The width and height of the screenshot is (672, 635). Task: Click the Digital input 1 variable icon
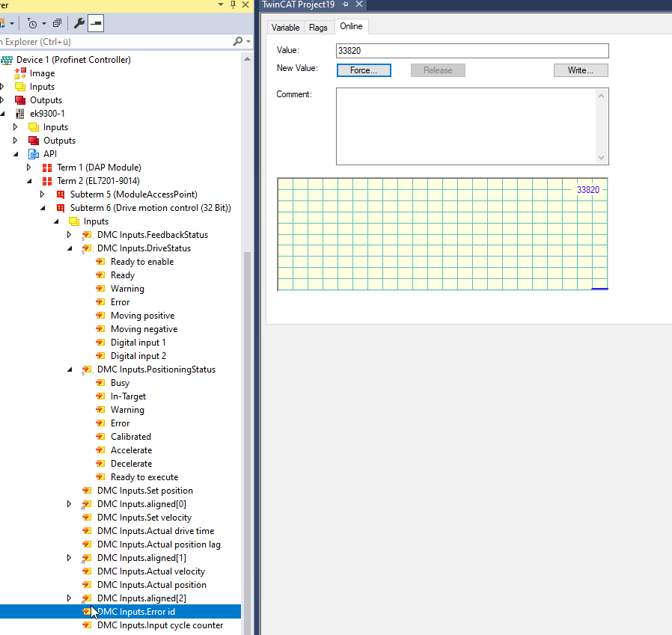(101, 343)
